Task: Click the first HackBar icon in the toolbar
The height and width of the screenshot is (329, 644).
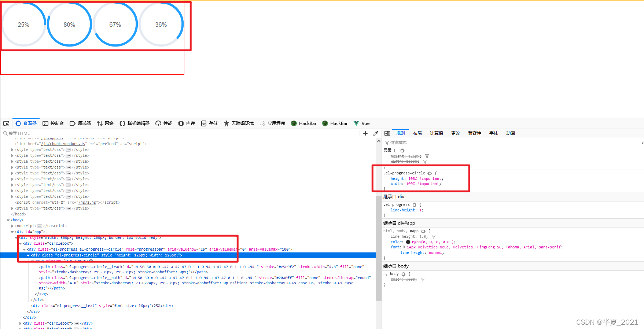Action: click(294, 123)
